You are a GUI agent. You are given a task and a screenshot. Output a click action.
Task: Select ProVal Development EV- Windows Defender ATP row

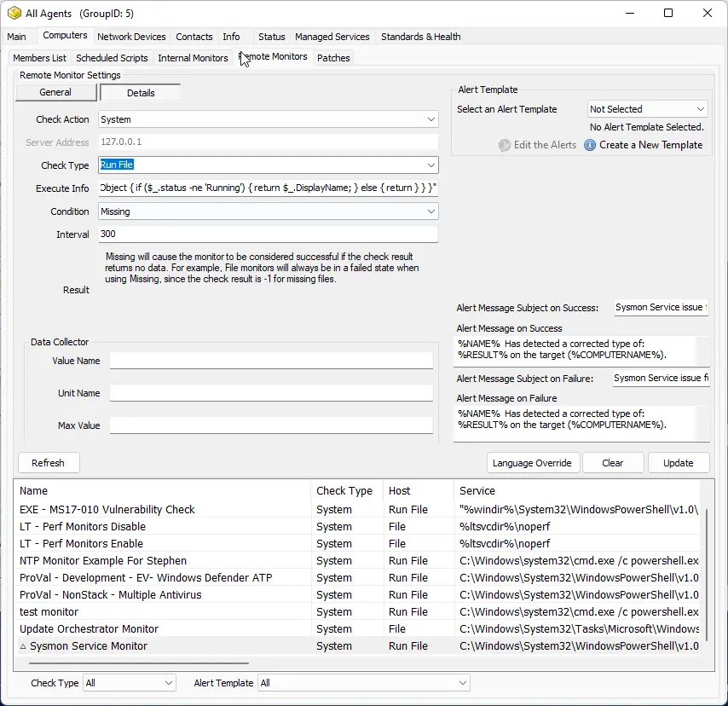tap(358, 578)
